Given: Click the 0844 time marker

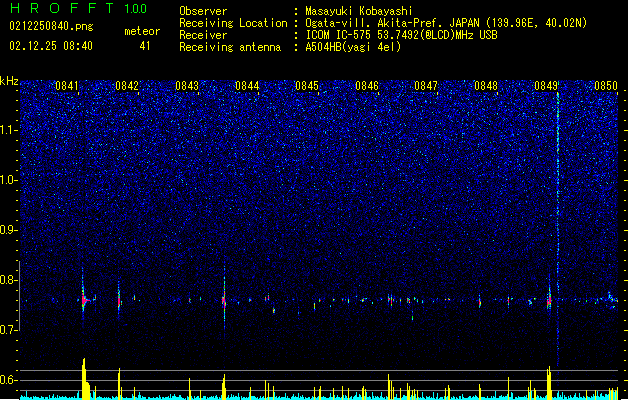Looking at the screenshot, I should (x=247, y=86).
